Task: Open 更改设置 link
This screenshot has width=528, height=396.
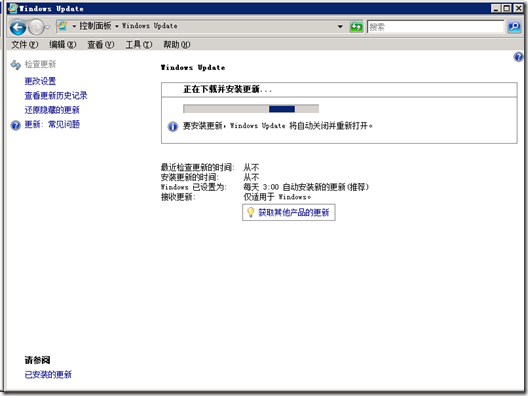Action: tap(40, 81)
